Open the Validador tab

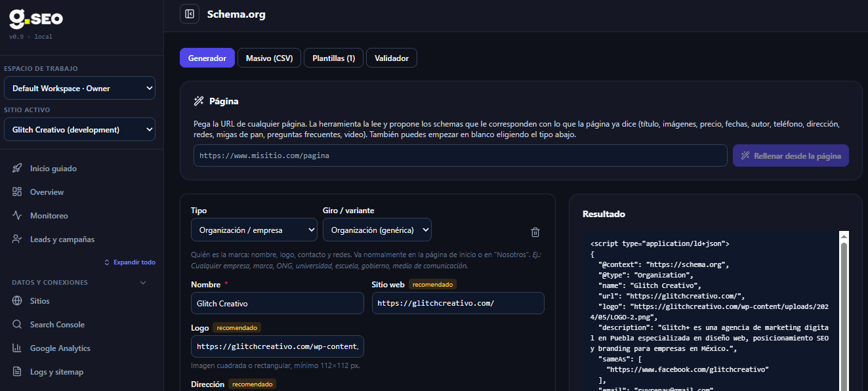pyautogui.click(x=392, y=58)
